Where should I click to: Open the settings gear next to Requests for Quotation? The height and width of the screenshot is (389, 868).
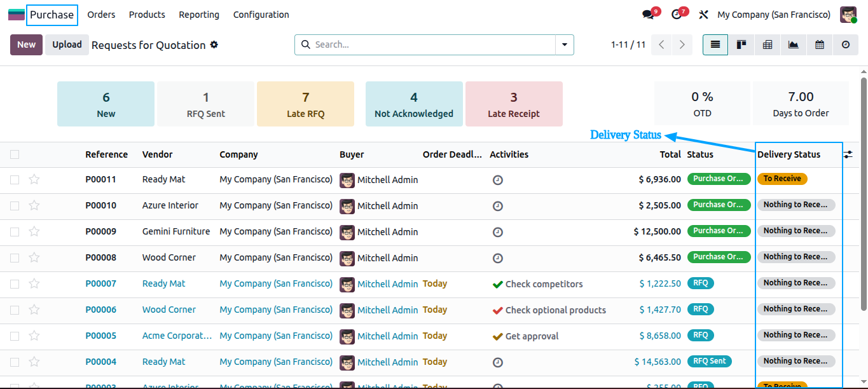(x=214, y=44)
